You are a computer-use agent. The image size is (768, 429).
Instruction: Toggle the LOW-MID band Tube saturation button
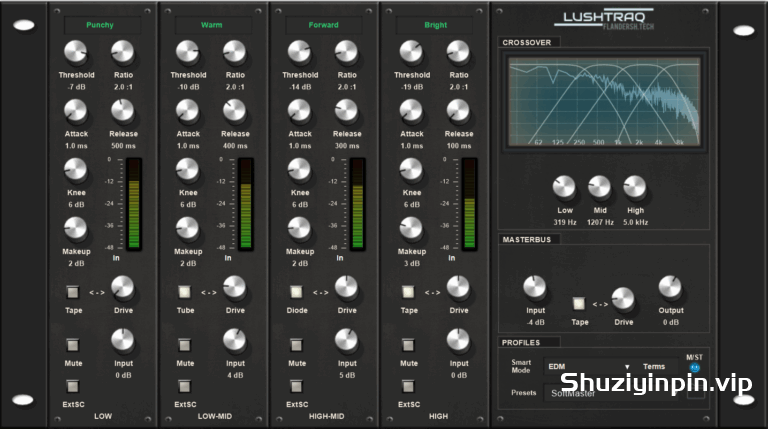[184, 292]
